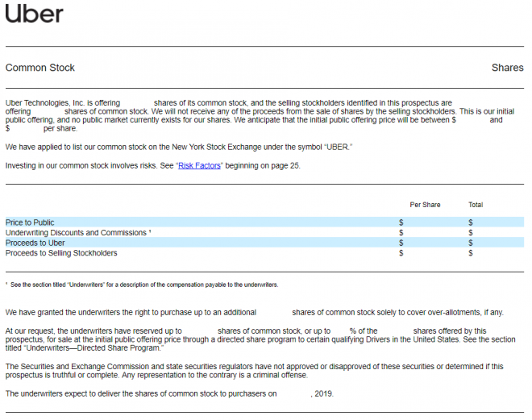Click the Uber logo heading
The width and height of the screenshot is (532, 420).
point(35,14)
